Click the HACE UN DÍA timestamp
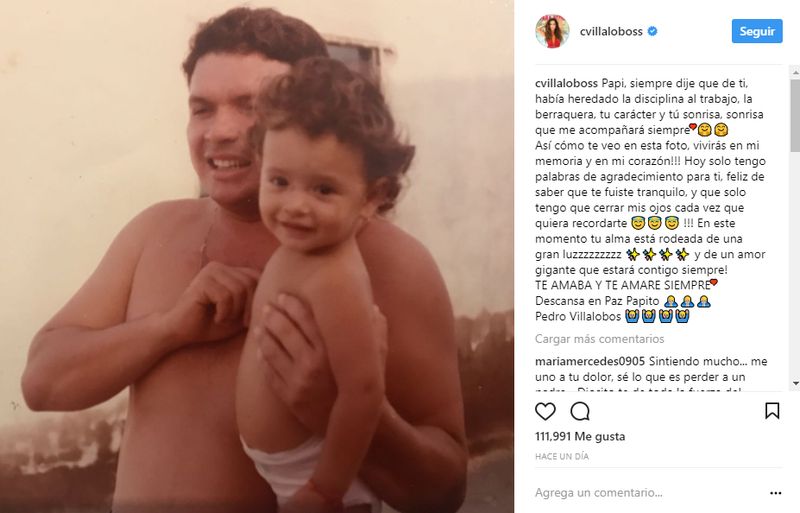The height and width of the screenshot is (513, 800). (562, 456)
